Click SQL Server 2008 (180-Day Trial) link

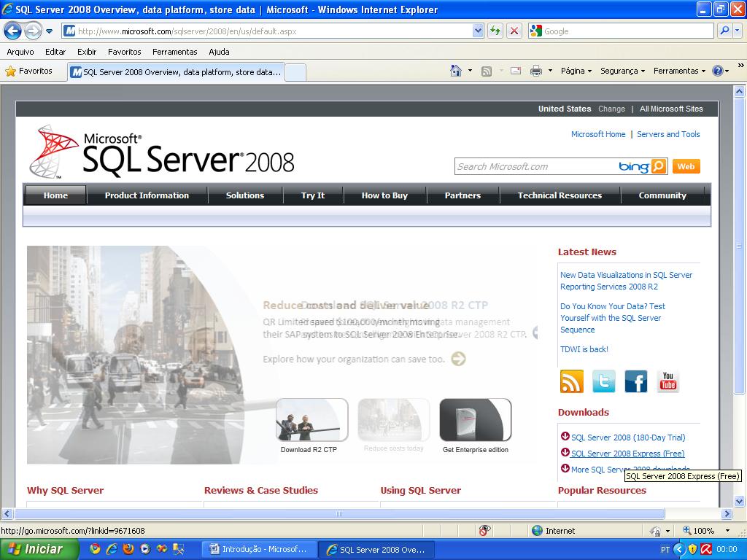point(628,437)
